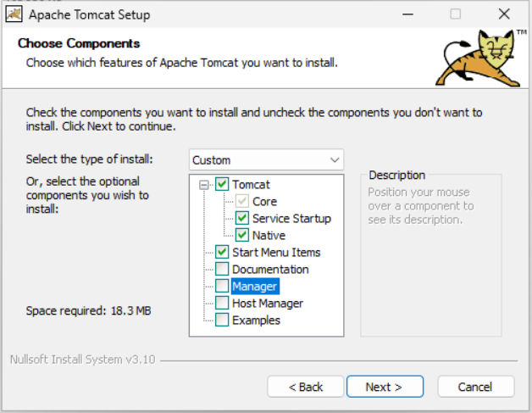The image size is (532, 413).
Task: Select the Manager tree item label
Action: click(x=255, y=287)
